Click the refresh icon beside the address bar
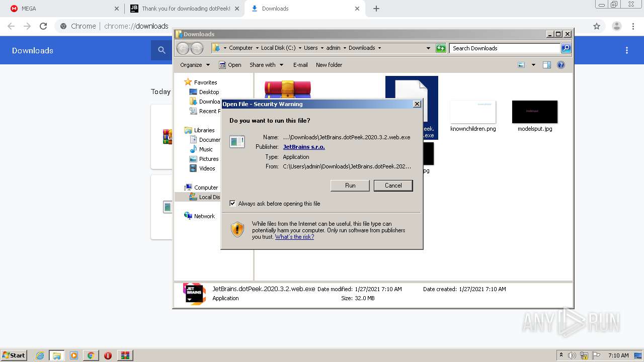The image size is (644, 362). pos(441,48)
